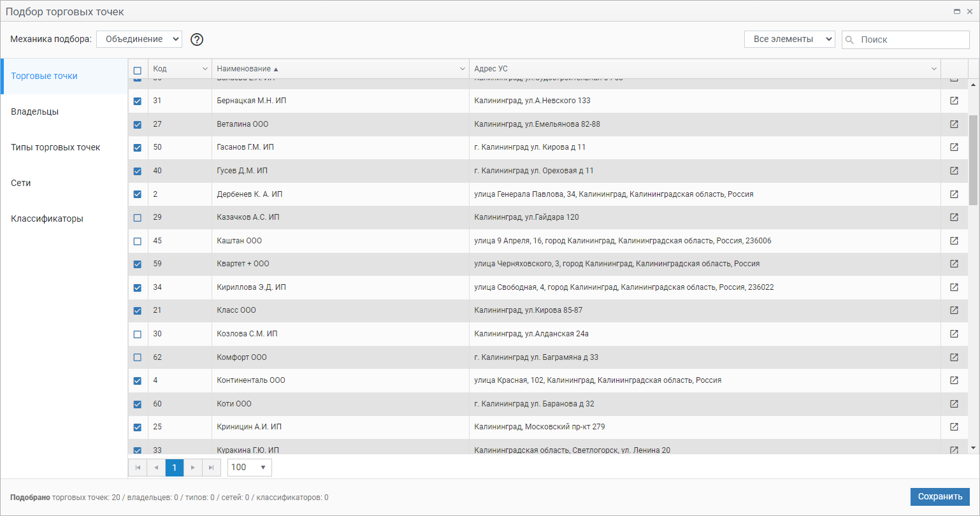Open external link for Каштан ООО row
This screenshot has height=516, width=980.
954,241
